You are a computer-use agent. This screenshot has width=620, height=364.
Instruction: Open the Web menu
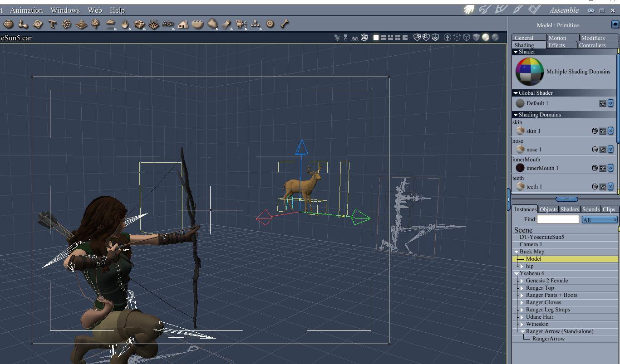95,10
